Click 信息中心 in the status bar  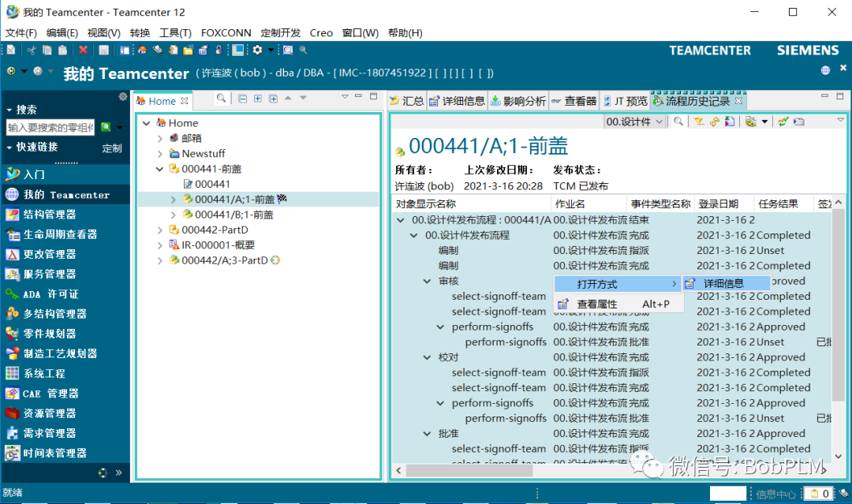click(776, 495)
